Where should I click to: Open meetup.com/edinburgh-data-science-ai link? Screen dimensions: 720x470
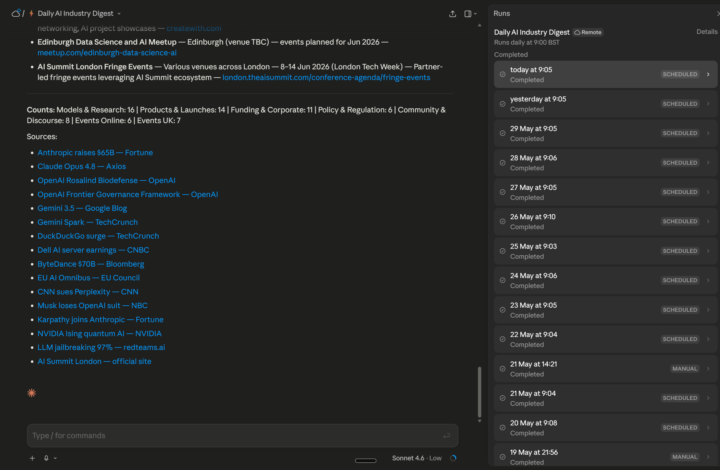107,53
